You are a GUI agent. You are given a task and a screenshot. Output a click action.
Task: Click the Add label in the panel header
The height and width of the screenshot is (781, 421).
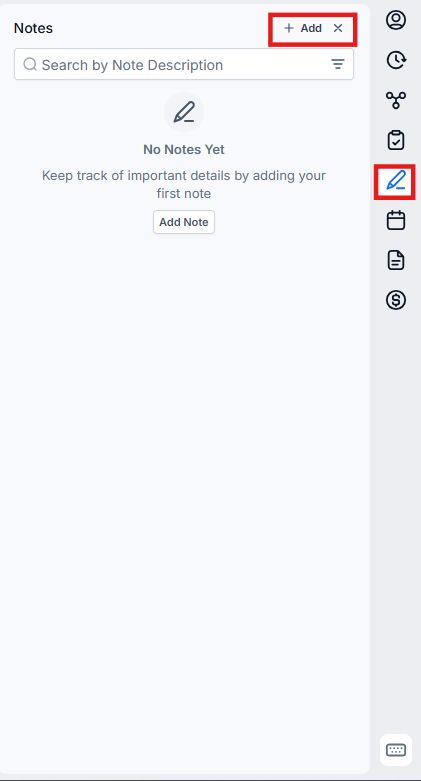point(311,28)
